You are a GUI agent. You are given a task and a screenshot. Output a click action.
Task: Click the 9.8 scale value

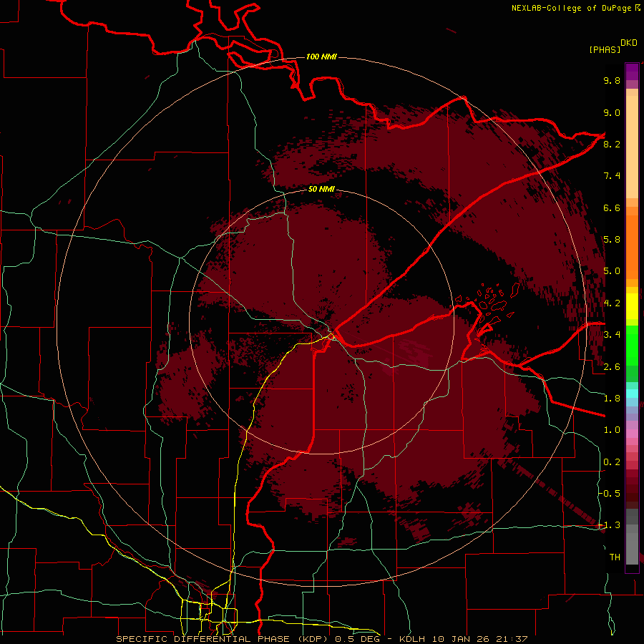[612, 80]
